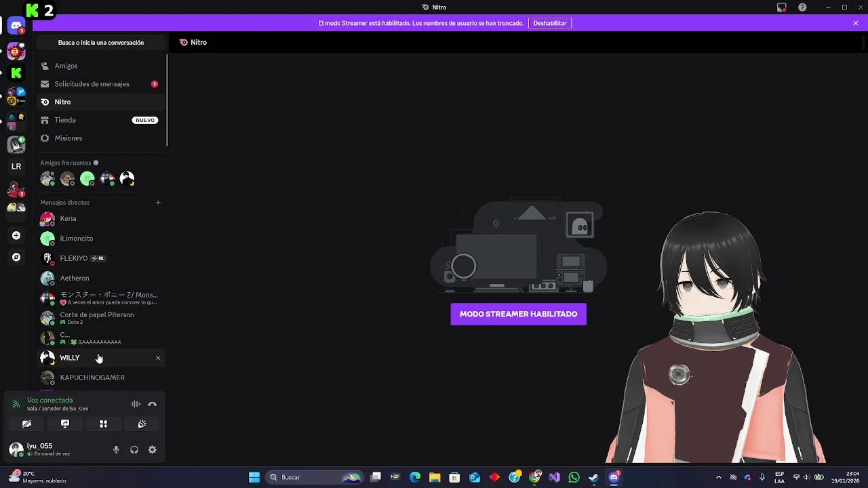Screen dimensions: 868x488
Task: Click the Tienda shop icon
Action: coord(45,120)
